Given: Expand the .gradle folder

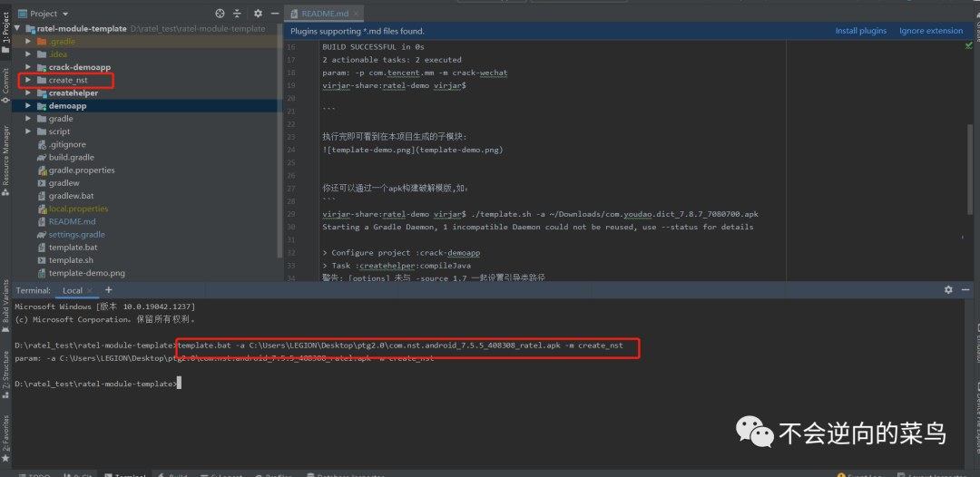Looking at the screenshot, I should click(x=28, y=41).
